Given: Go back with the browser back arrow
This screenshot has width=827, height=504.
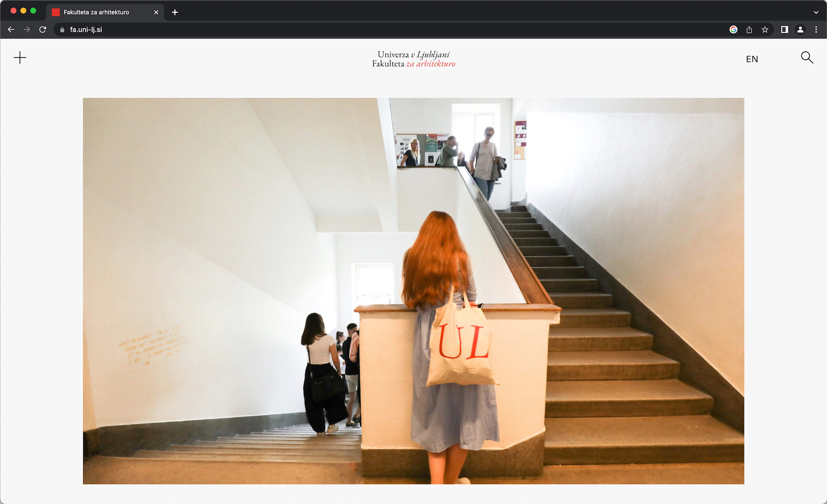Looking at the screenshot, I should (11, 29).
